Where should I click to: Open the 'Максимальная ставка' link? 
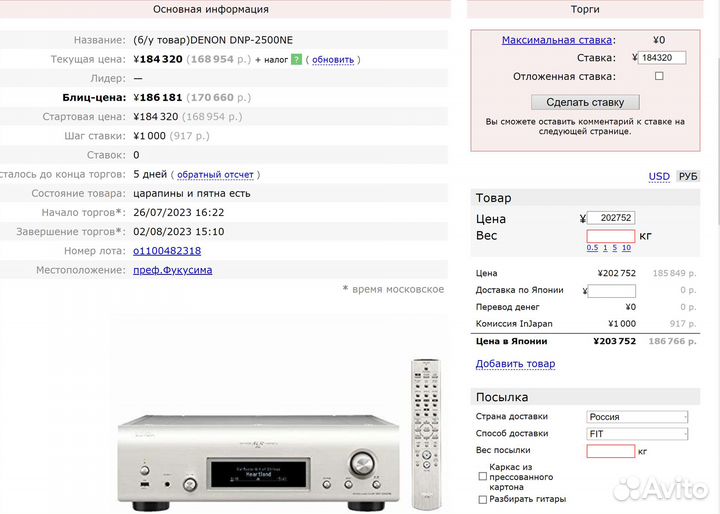click(557, 40)
